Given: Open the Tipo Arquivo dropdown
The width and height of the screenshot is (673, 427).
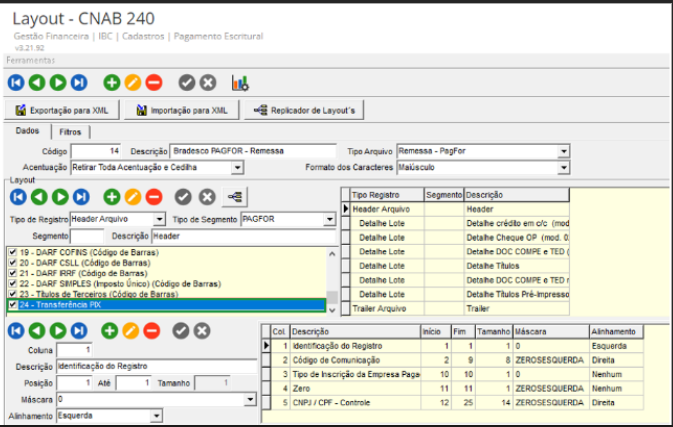Looking at the screenshot, I should click(563, 150).
